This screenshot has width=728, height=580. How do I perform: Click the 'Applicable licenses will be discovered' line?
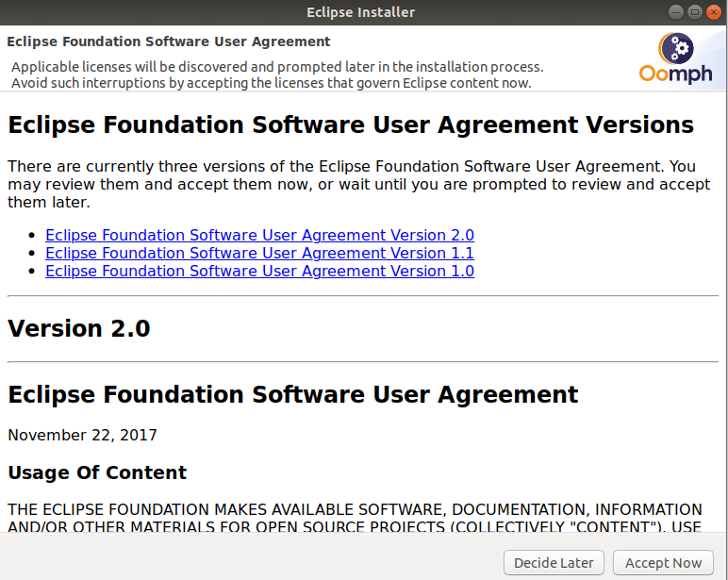tap(277, 67)
